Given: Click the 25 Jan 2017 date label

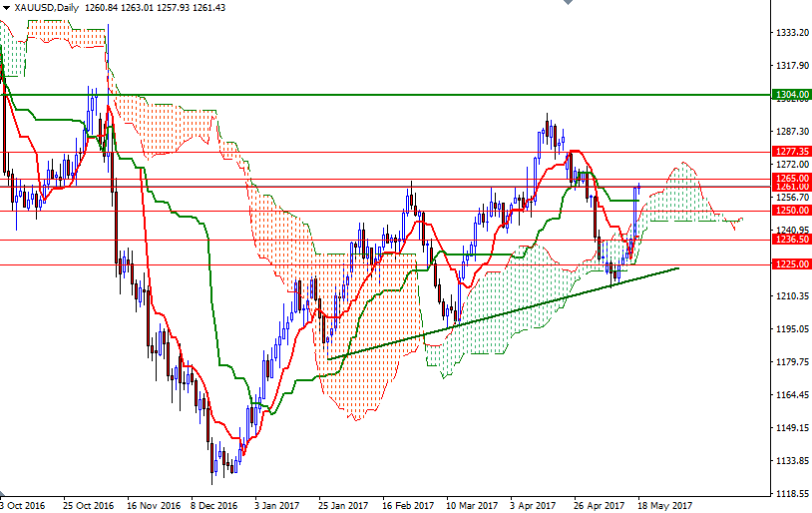Looking at the screenshot, I should (343, 505).
